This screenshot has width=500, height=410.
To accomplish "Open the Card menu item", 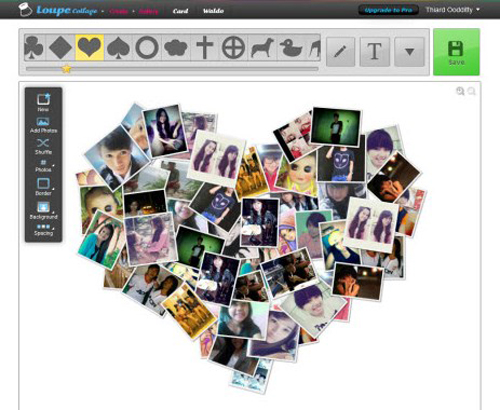I will coord(180,11).
